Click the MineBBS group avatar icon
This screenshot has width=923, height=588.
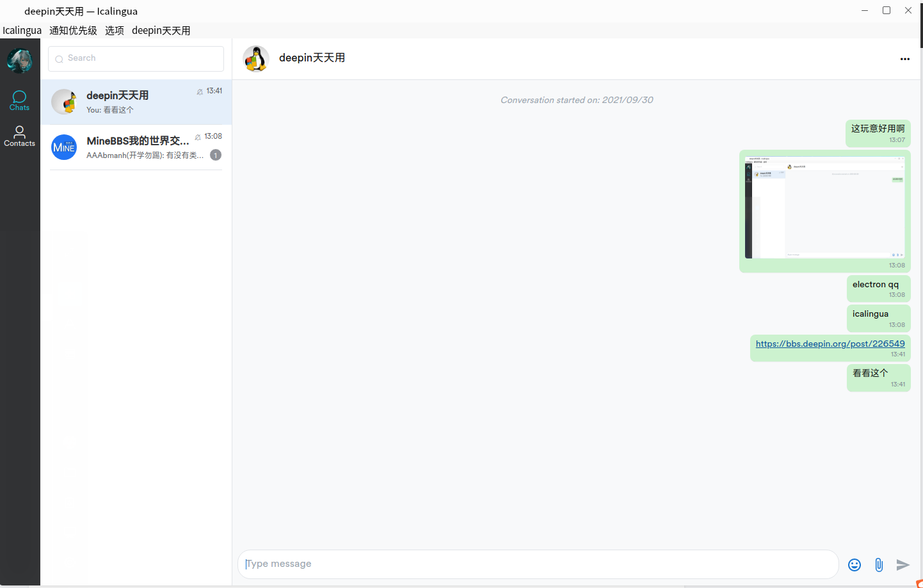click(64, 147)
